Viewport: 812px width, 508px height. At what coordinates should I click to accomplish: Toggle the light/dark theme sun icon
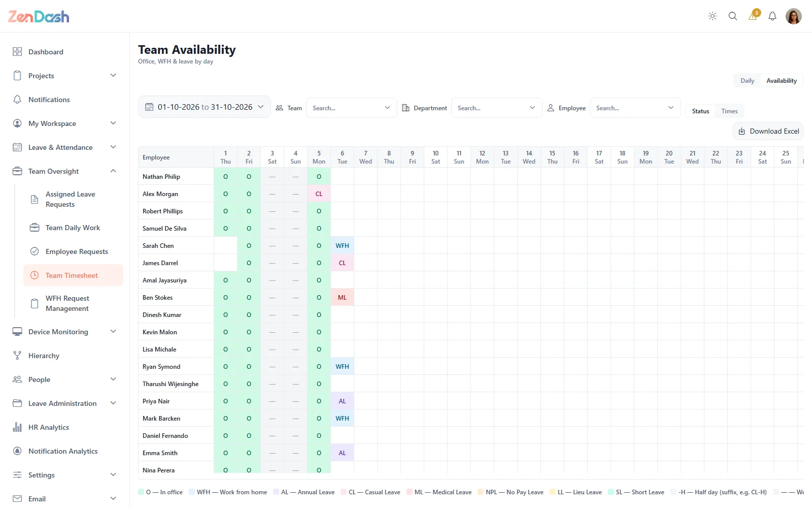(x=713, y=16)
